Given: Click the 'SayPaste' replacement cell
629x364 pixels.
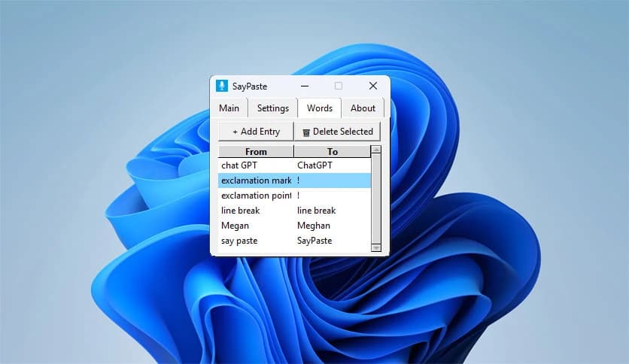Looking at the screenshot, I should tap(314, 241).
